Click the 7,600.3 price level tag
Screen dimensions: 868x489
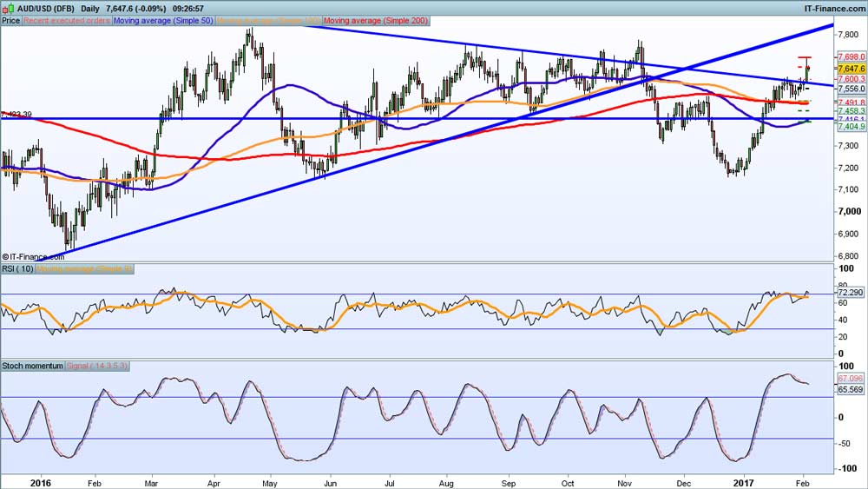click(852, 79)
